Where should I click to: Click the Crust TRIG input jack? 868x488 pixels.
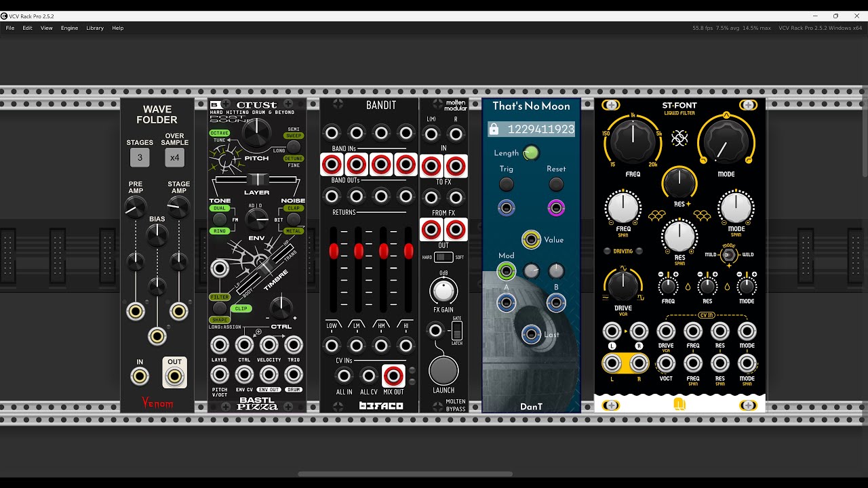coord(294,345)
